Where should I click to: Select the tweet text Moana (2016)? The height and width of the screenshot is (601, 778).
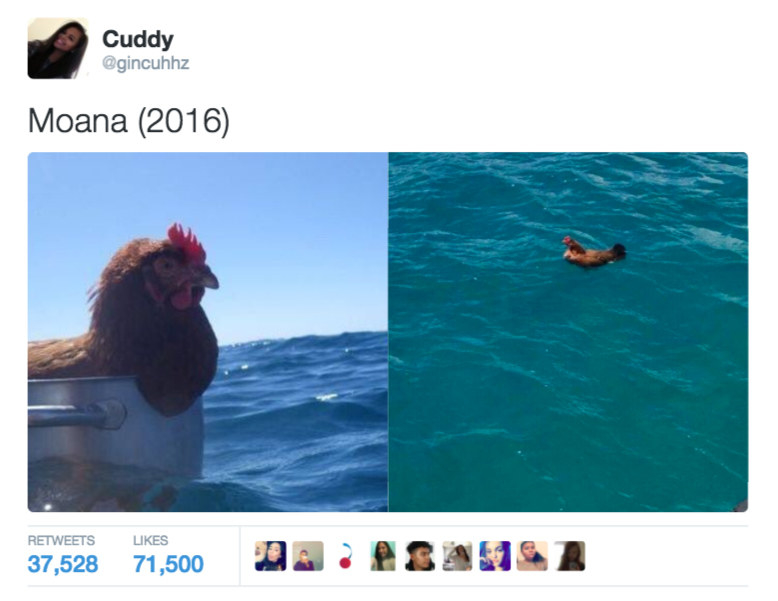click(x=129, y=121)
